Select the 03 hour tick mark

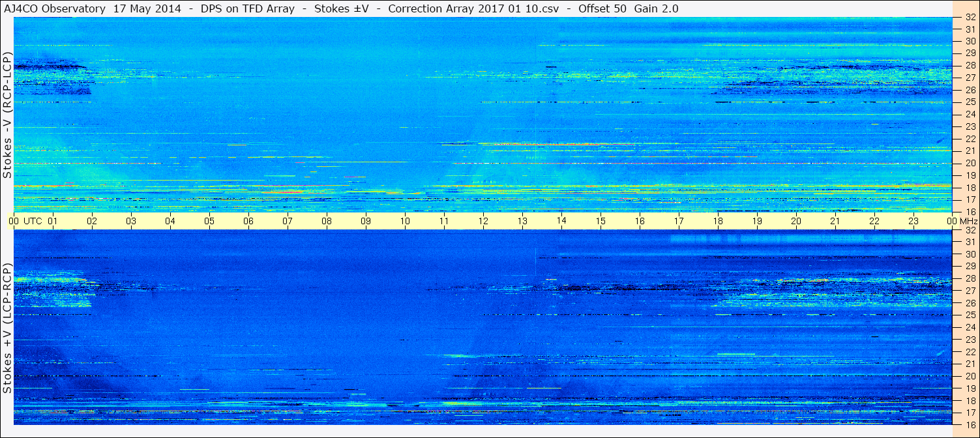[131, 222]
